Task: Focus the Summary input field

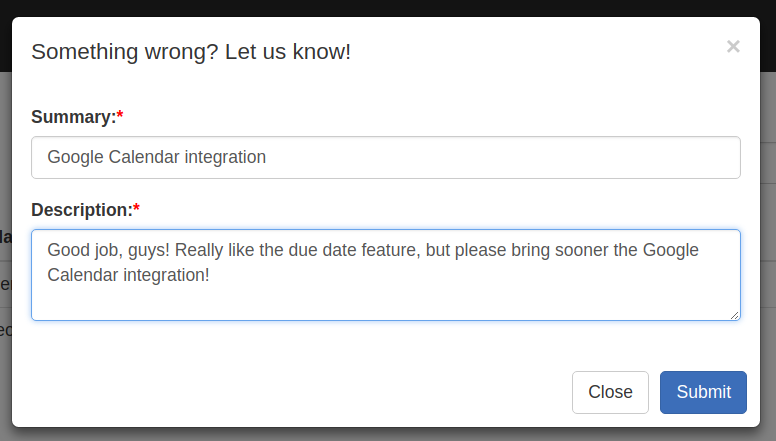Action: [386, 157]
